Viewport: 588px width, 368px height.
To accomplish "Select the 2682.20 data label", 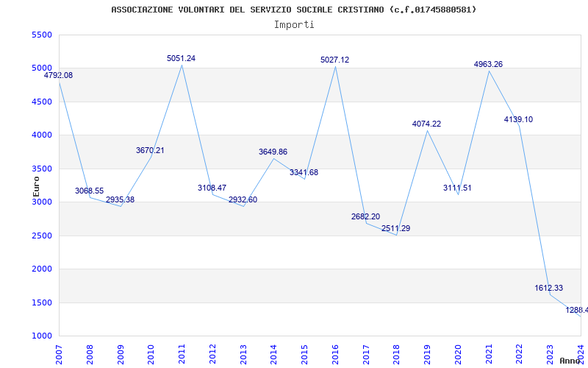I will [365, 216].
